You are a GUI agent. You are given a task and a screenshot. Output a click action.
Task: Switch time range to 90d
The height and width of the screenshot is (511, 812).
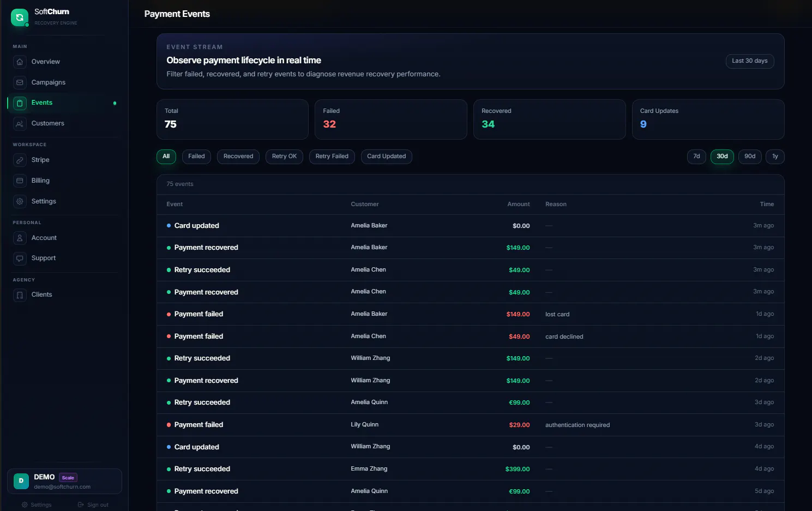pos(750,157)
